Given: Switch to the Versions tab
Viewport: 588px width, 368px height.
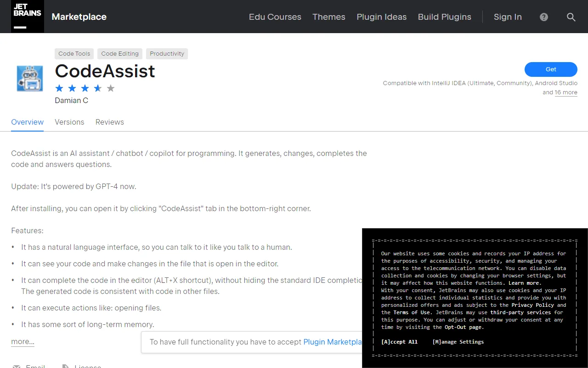Looking at the screenshot, I should pos(69,122).
